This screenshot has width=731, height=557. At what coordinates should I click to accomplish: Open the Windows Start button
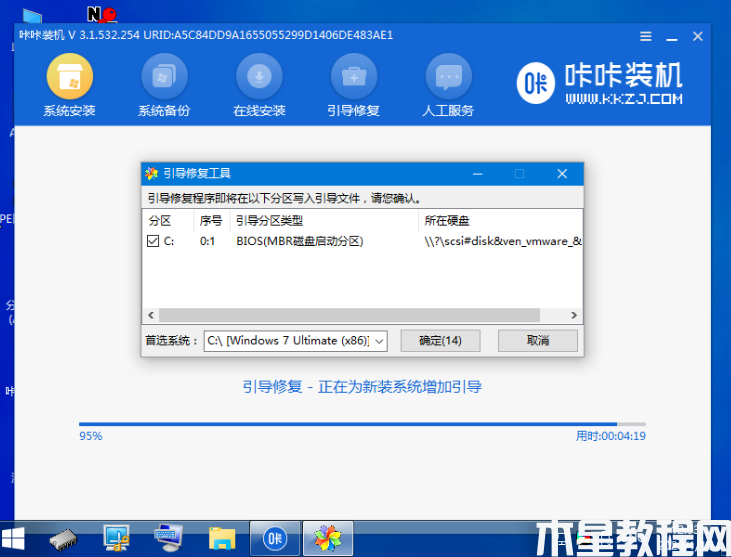[13, 539]
